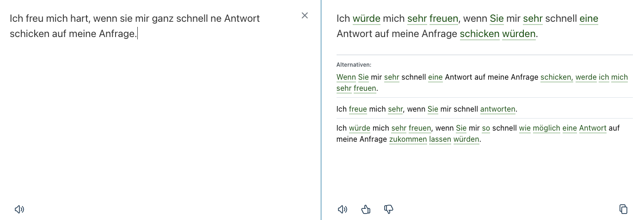This screenshot has width=644, height=220.
Task: Listen to the translated text audio
Action: point(343,209)
